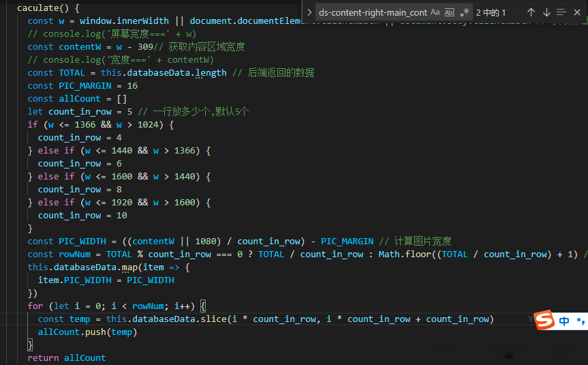Toggle the Sogou punctuation mode icon
The width and height of the screenshot is (588, 365).
point(581,321)
